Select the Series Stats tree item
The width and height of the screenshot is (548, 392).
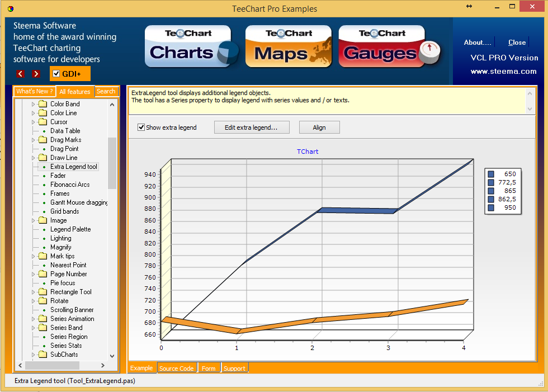66,346
